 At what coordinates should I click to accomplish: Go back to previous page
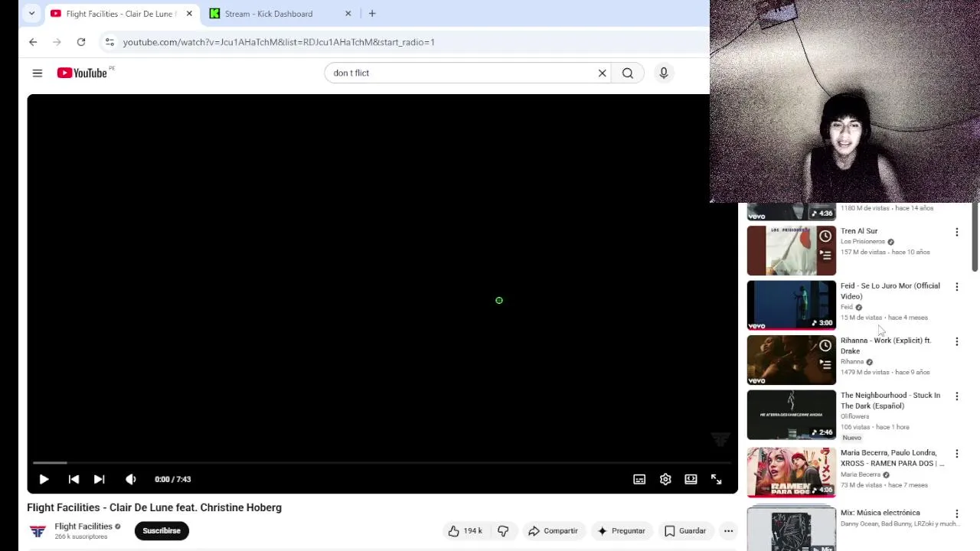[33, 42]
